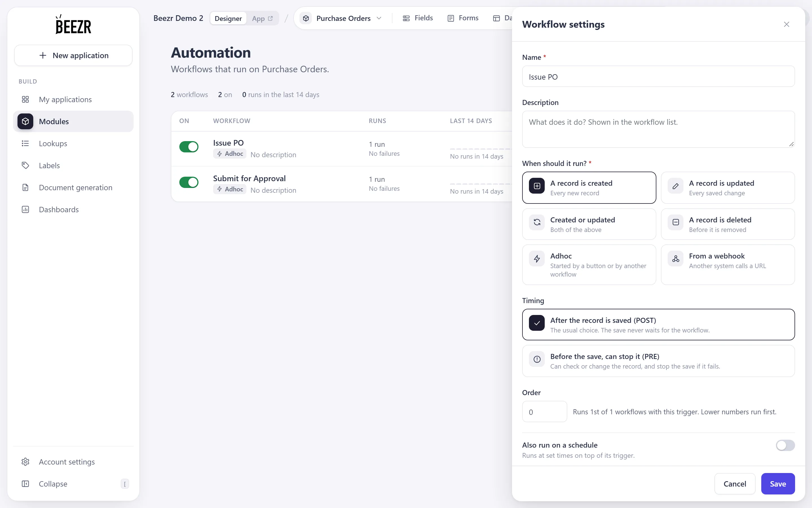The image size is (812, 508).
Task: Toggle the Submit for Approval workflow switch
Action: [189, 182]
